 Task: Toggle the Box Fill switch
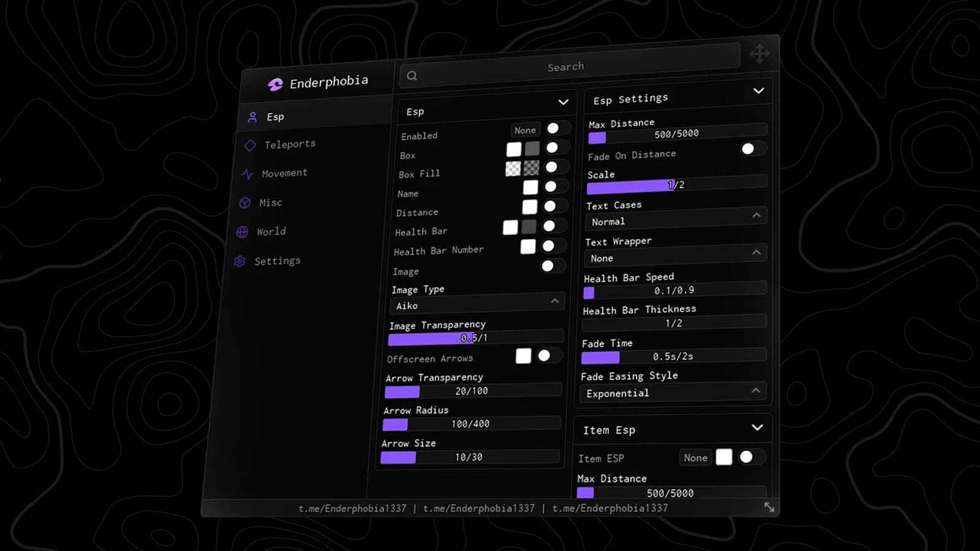tap(556, 167)
